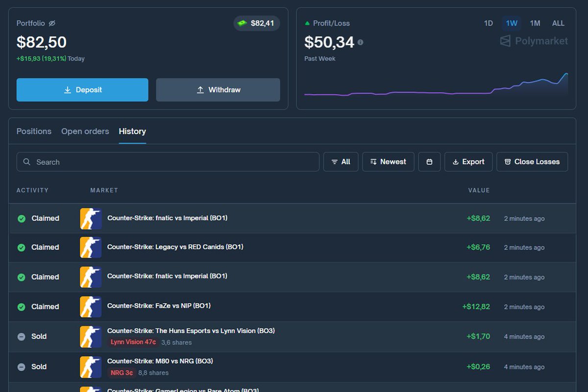This screenshot has height=392, width=588.
Task: Click the green cash balance icon showing $82,41
Action: point(243,23)
